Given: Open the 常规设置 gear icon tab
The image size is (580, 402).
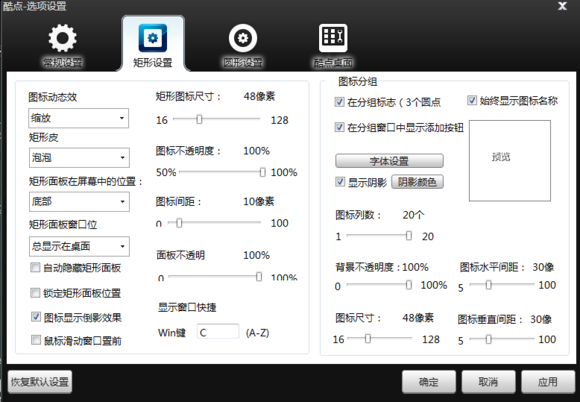Looking at the screenshot, I should click(62, 38).
